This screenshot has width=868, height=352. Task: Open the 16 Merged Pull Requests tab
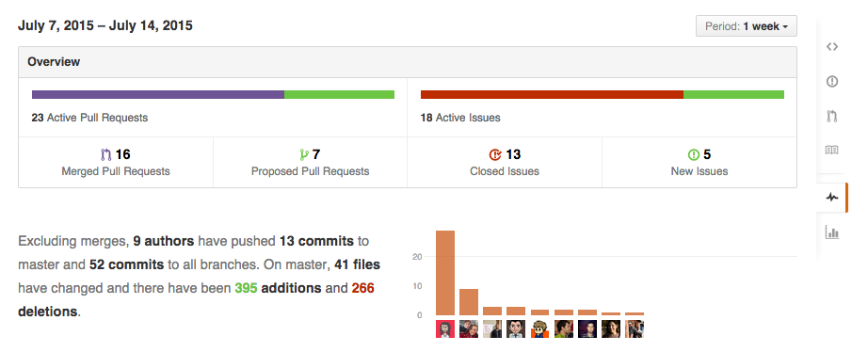116,163
